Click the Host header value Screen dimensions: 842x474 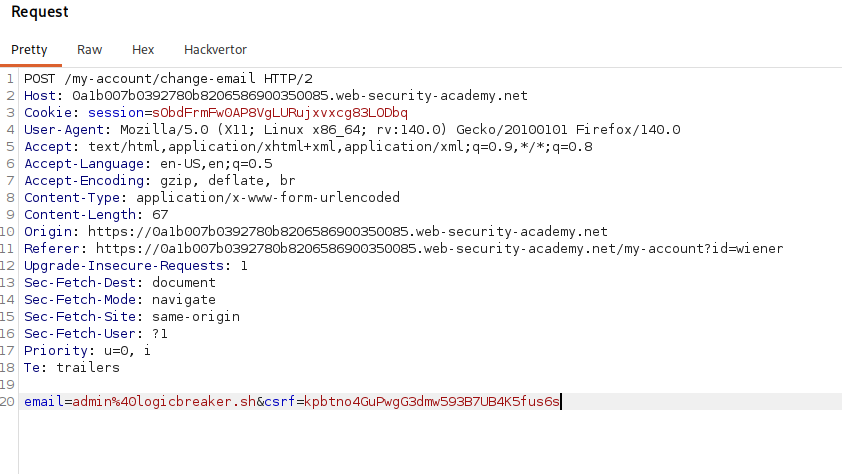pos(300,96)
